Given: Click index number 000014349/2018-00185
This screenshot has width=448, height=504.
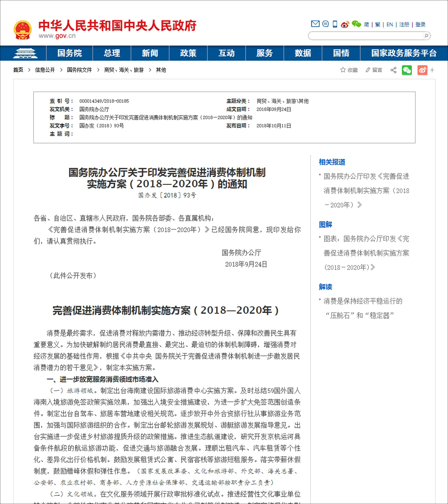Looking at the screenshot, I should 104,101.
